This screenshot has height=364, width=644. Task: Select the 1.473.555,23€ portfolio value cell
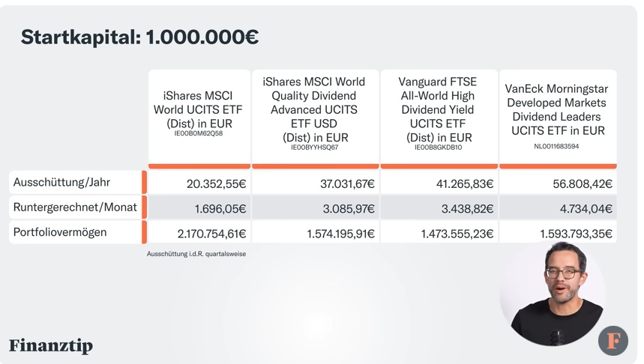click(439, 233)
